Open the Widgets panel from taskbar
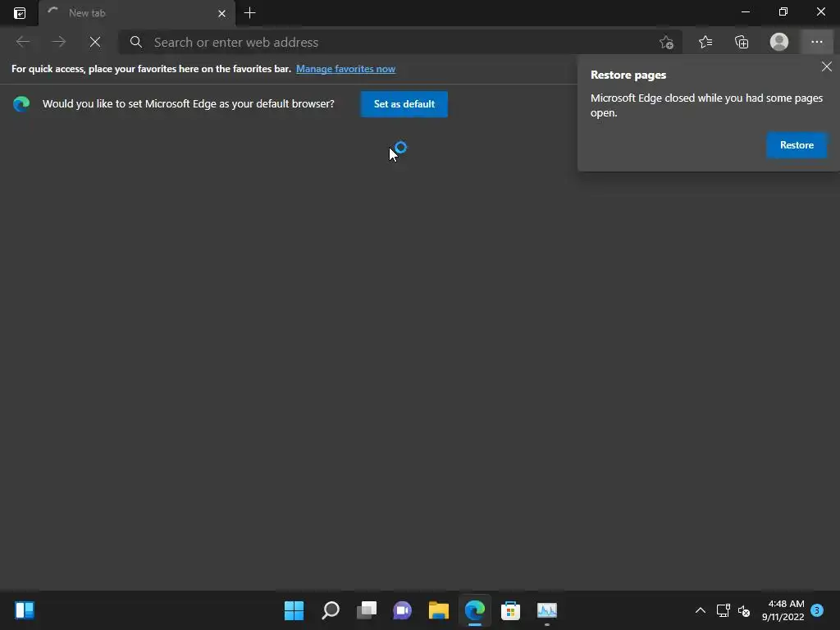The width and height of the screenshot is (840, 630). pyautogui.click(x=25, y=610)
